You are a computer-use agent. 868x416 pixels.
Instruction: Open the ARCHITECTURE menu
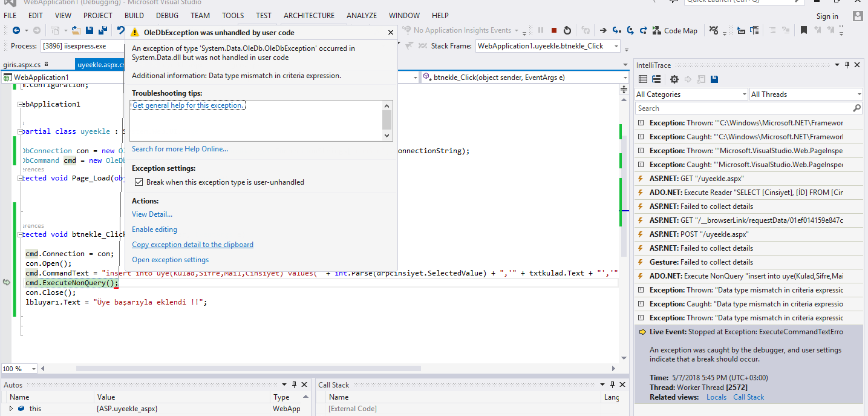(x=308, y=15)
